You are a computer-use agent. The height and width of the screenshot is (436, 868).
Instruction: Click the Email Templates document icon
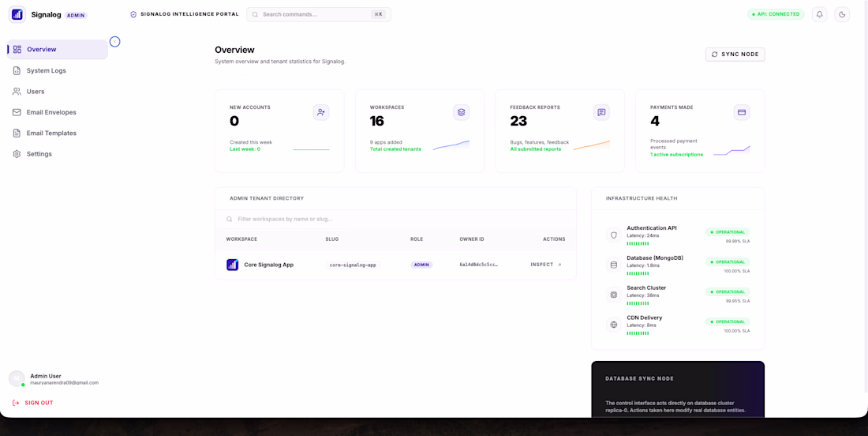17,133
